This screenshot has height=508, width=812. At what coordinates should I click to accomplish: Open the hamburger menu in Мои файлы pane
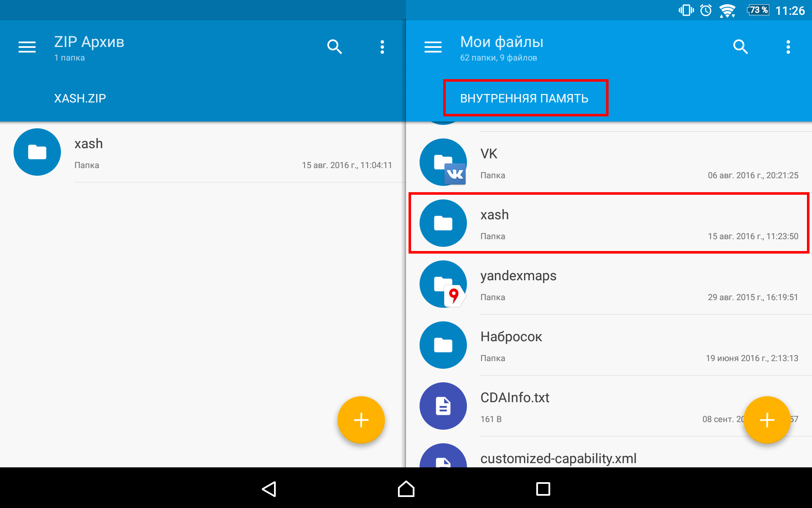pos(433,47)
